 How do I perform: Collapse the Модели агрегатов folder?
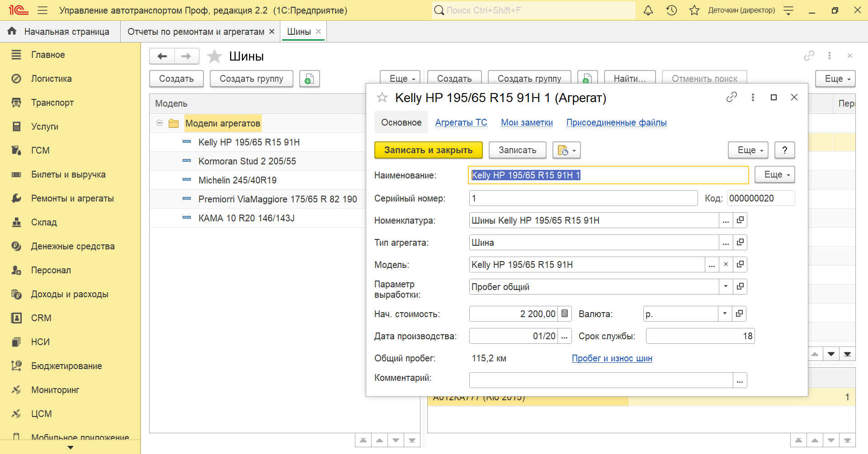[160, 123]
